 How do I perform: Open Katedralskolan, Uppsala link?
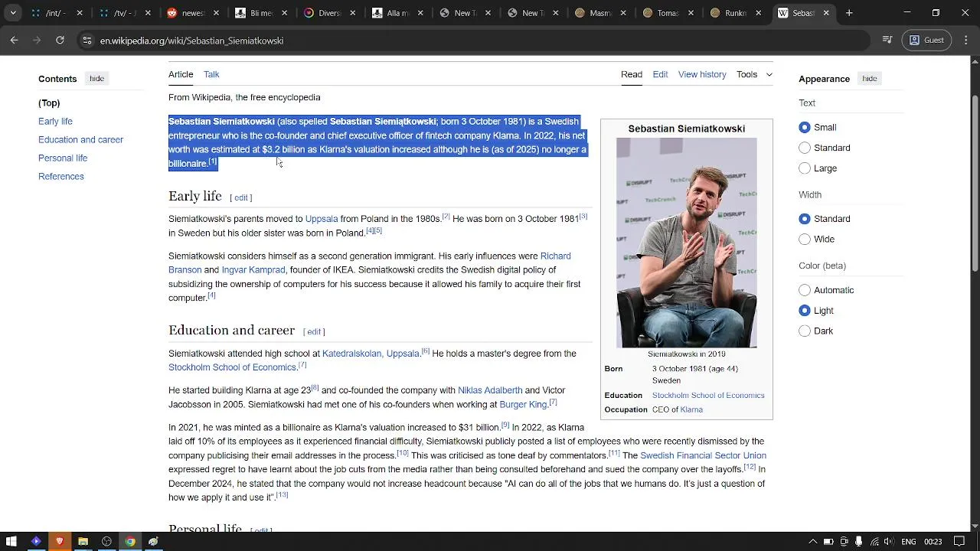tap(371, 354)
